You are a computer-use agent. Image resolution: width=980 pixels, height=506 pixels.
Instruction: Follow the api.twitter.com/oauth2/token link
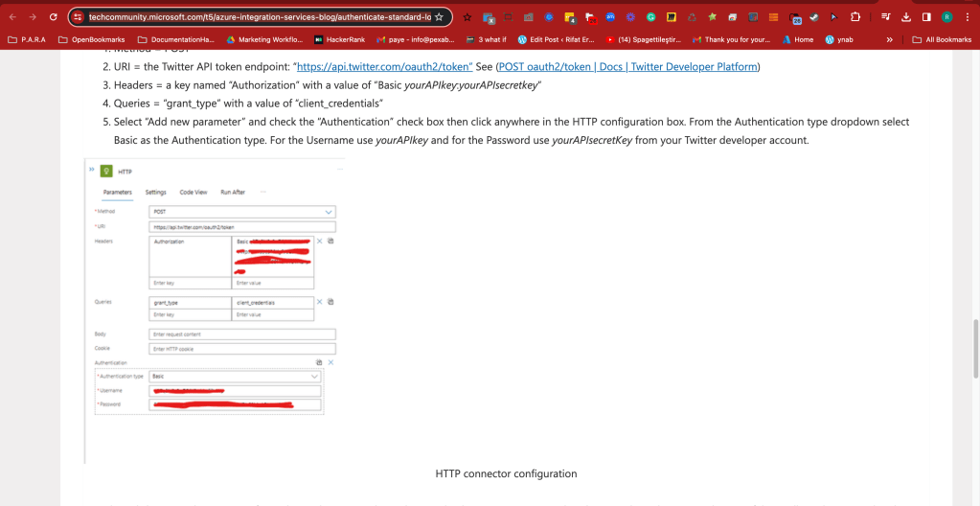coord(384,66)
